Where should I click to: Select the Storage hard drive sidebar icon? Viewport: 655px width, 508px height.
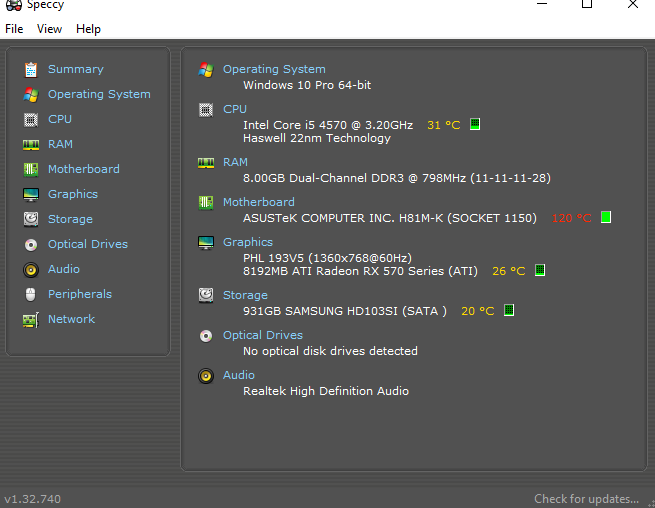30,219
